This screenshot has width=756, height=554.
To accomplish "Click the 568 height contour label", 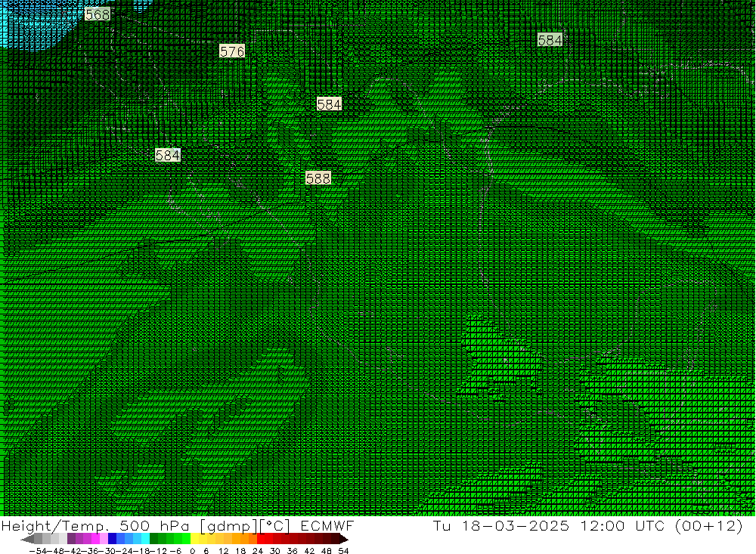I will (x=98, y=14).
